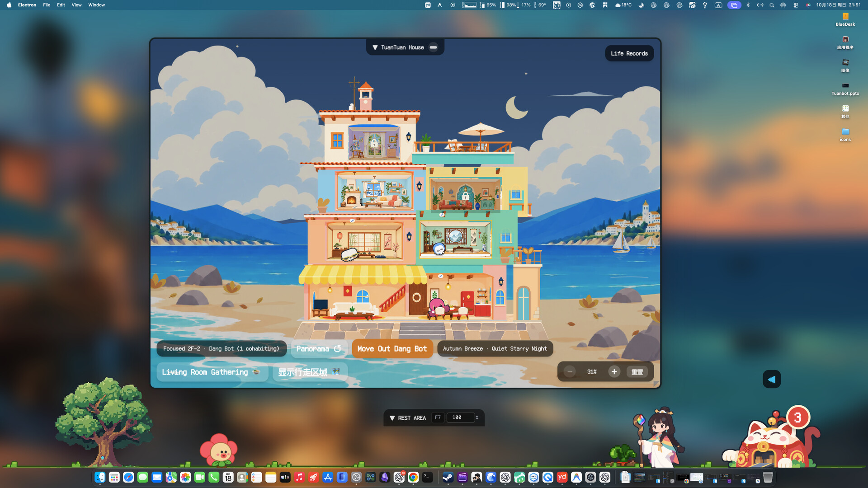Open the File menu
This screenshot has width=868, height=488.
coord(47,5)
